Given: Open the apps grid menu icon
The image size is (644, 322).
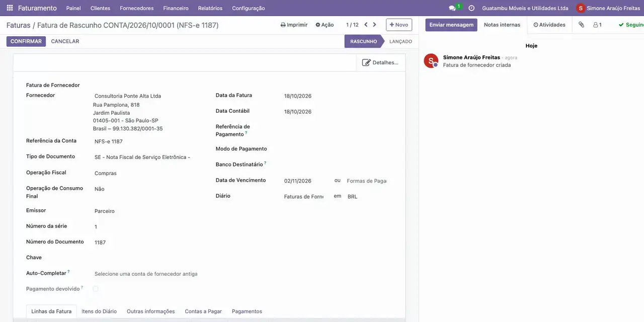Looking at the screenshot, I should click(x=10, y=8).
